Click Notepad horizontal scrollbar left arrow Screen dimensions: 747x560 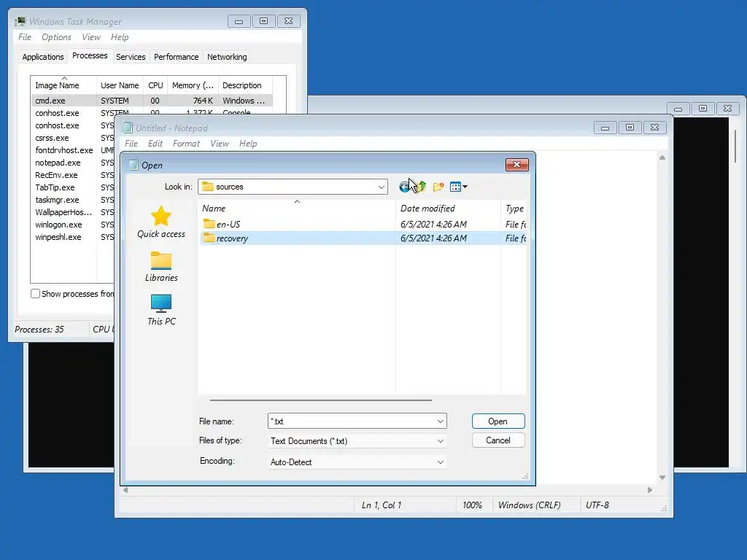[125, 490]
